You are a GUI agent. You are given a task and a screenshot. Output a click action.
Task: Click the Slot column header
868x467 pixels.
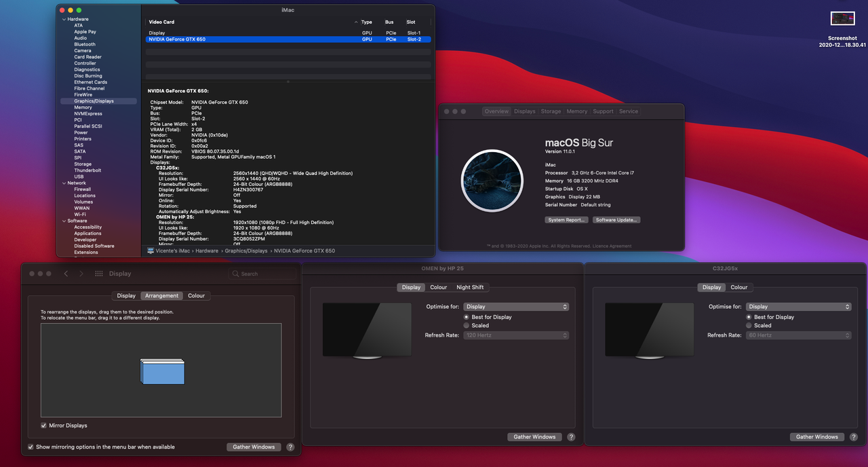pyautogui.click(x=411, y=22)
